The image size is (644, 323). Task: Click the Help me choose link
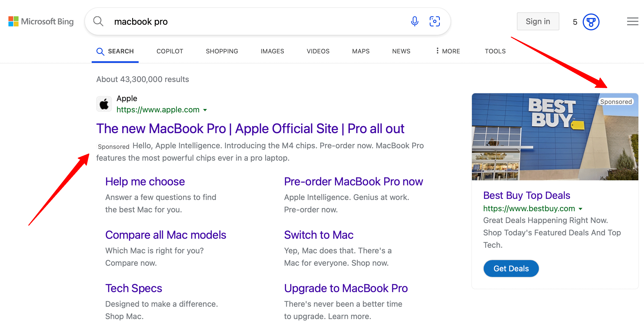click(x=145, y=181)
